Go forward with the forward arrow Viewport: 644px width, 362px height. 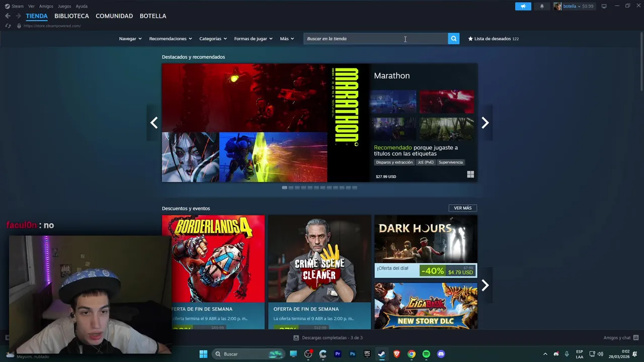pyautogui.click(x=18, y=16)
